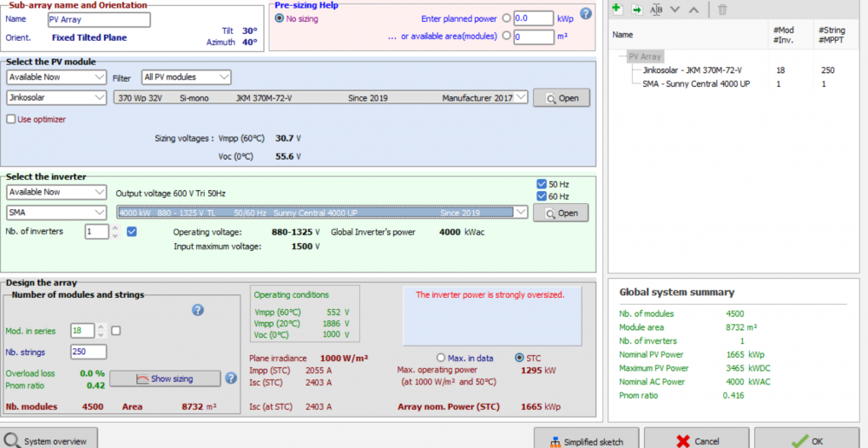Viewport: 868px width, 448px height.
Task: Move sub-array down with the down arrow
Action: click(675, 9)
